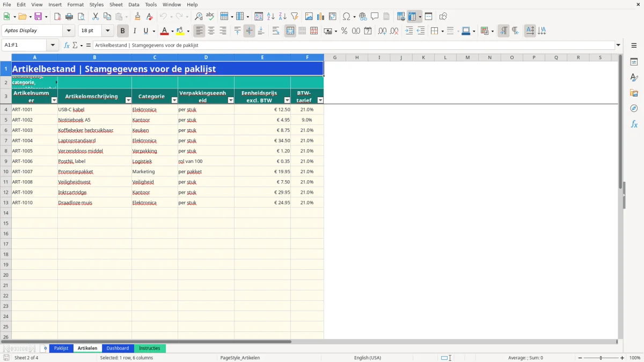Screen dimensions: 644x362
Task: Open the sidebar Navigator panel
Action: coord(634,108)
